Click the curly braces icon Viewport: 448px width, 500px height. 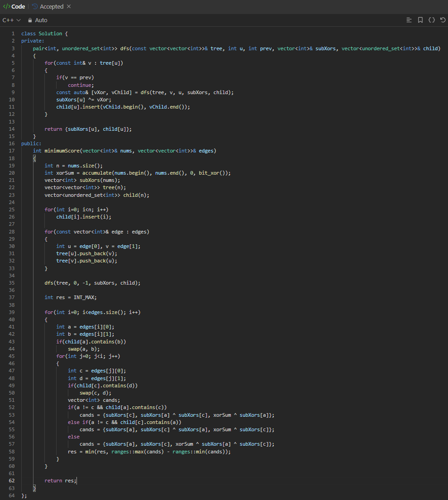click(x=432, y=20)
